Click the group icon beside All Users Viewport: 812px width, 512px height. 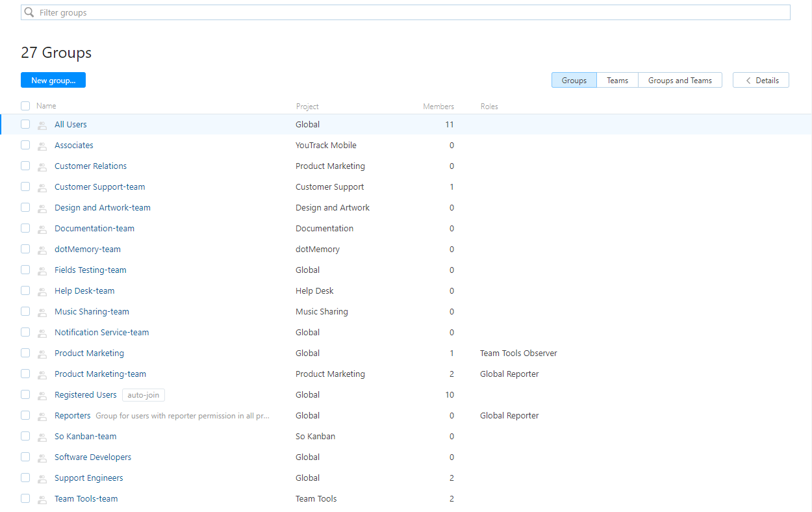[42, 125]
